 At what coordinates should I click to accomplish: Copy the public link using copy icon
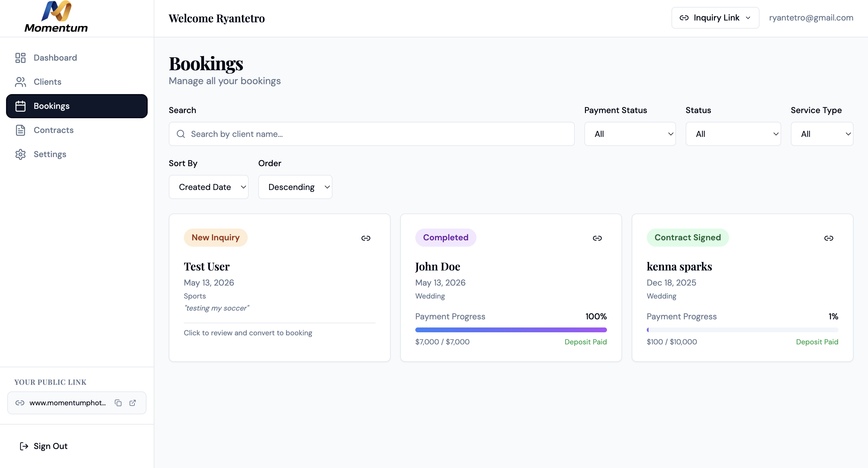tap(118, 403)
